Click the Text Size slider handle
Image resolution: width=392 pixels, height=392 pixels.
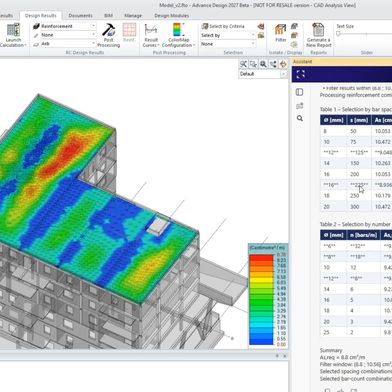tap(338, 33)
